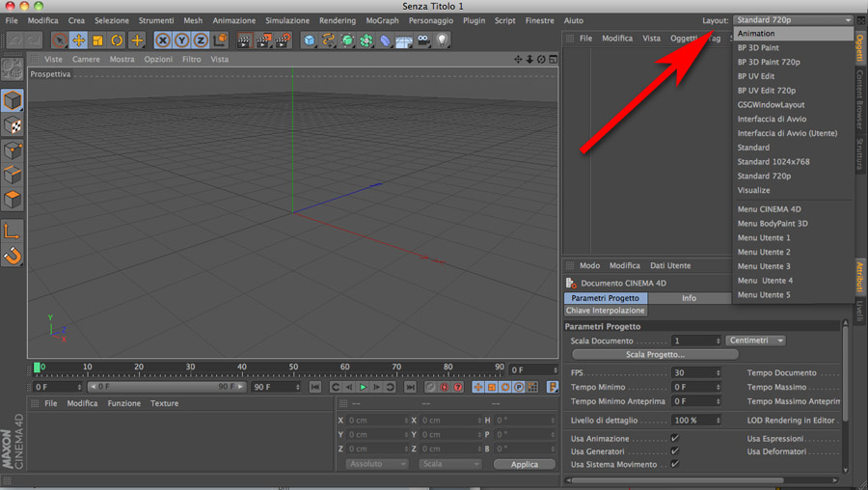Toggle Usa Animazione checkbox
Viewport: 868px width, 490px height.
(675, 438)
